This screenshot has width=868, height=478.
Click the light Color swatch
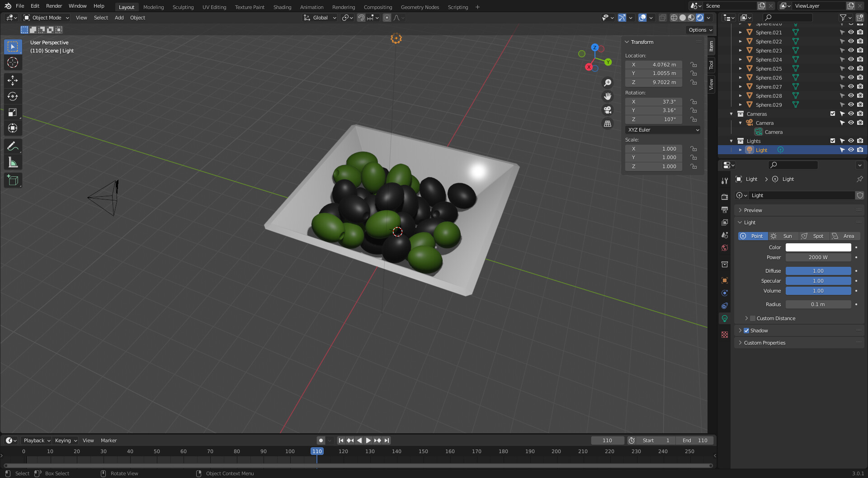pos(818,247)
